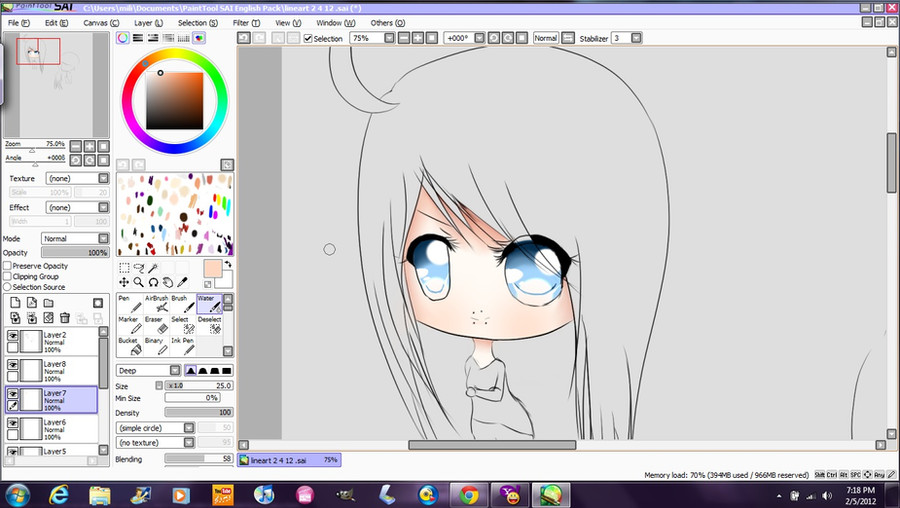Pick the lasso selection tool
The height and width of the screenshot is (508, 900).
click(138, 268)
